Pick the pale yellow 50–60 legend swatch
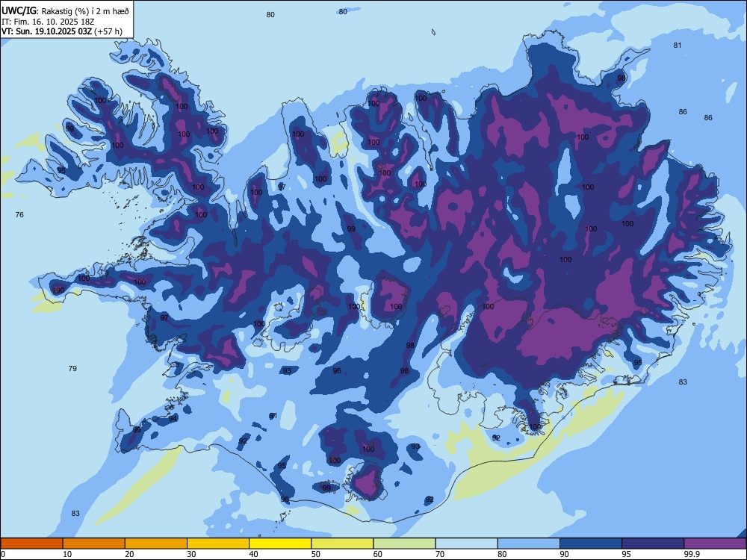This screenshot has width=747, height=560. click(x=342, y=544)
